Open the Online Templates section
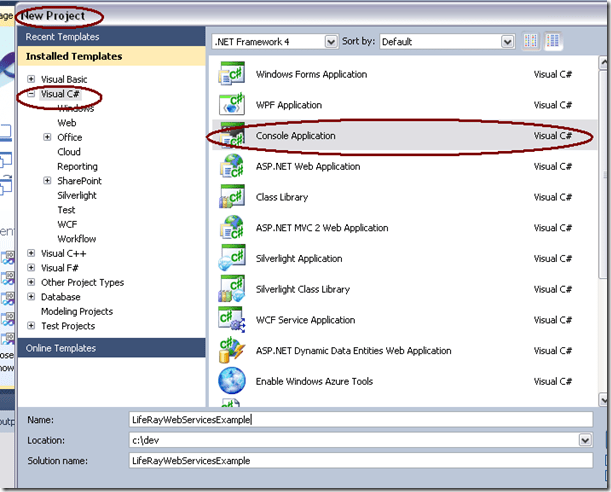This screenshot has height=492, width=611. coord(61,348)
